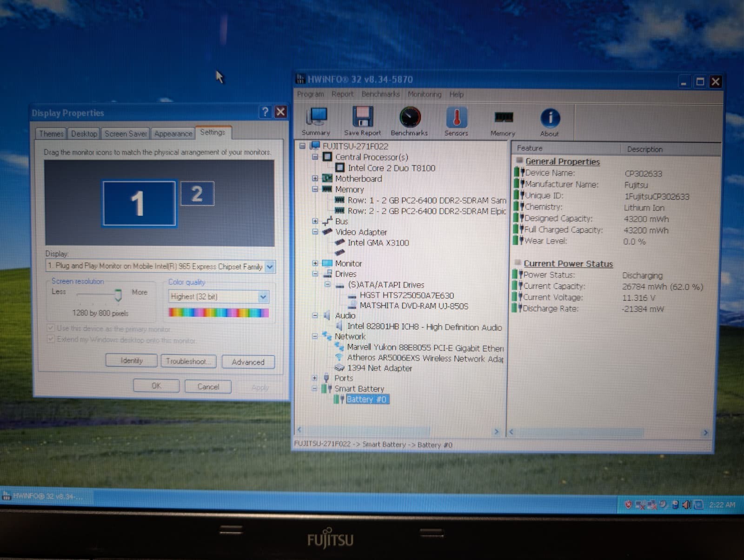Switch to the Screen Saver tab
Screen dimensions: 744x560
[x=126, y=134]
